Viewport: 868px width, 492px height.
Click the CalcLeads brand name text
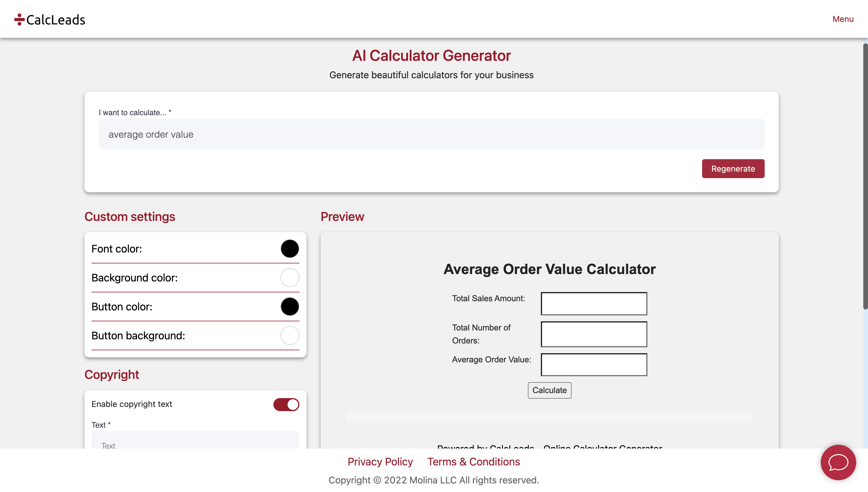56,20
